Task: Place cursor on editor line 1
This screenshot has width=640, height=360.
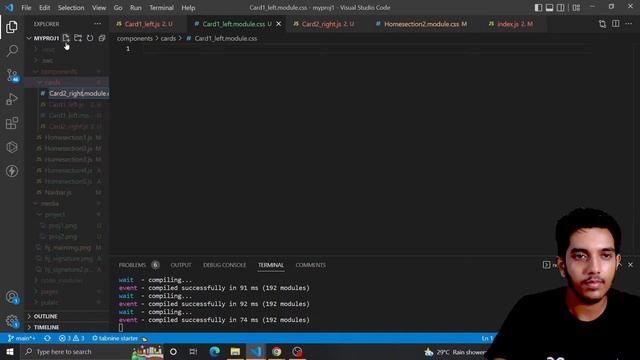Action: tap(367, 49)
